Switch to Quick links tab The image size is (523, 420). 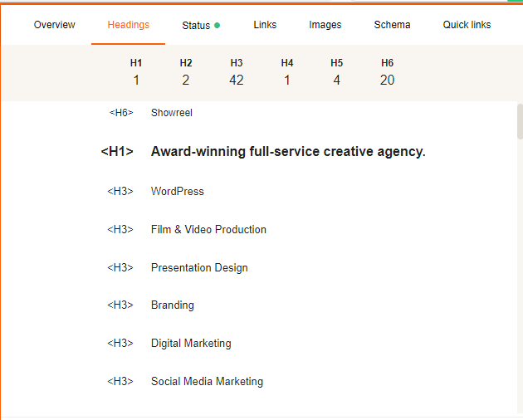coord(467,25)
